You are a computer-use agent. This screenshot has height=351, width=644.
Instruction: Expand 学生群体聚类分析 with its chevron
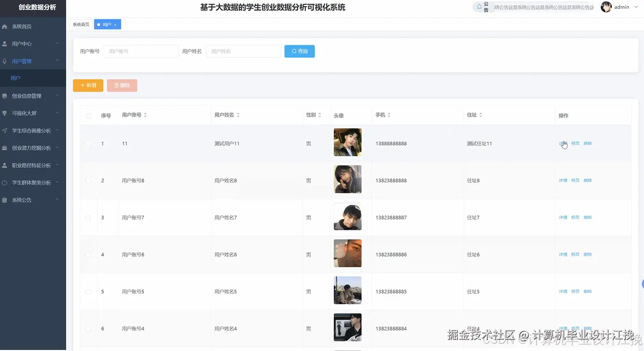pos(57,182)
